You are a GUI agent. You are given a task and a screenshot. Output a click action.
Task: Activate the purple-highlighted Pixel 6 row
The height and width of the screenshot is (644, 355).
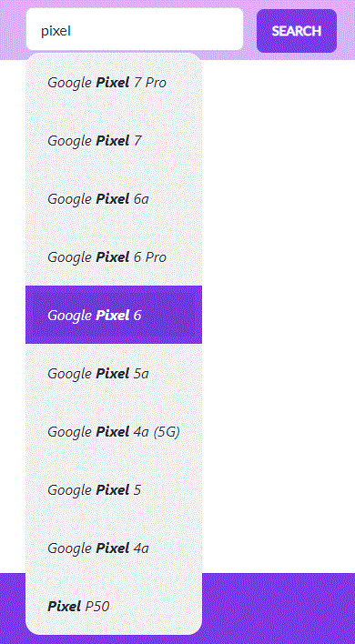pos(114,315)
